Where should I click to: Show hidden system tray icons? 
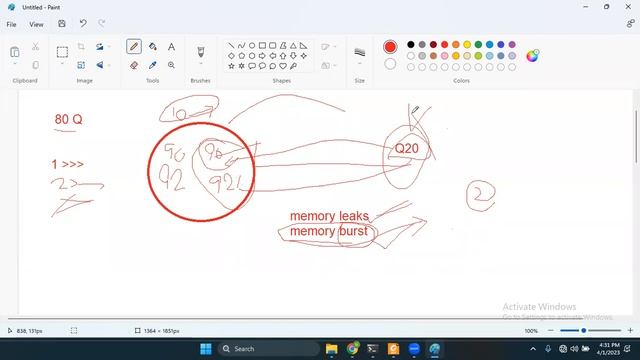tap(533, 349)
